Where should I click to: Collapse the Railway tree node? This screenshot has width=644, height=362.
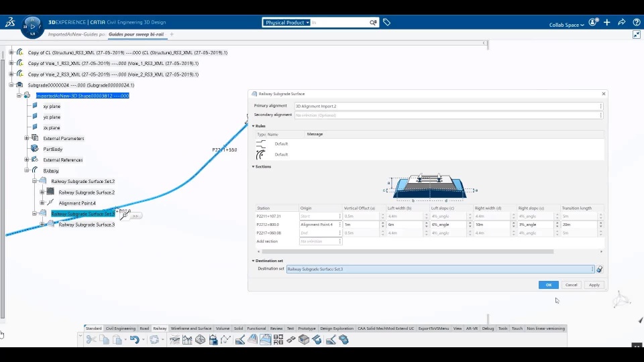coord(27,170)
